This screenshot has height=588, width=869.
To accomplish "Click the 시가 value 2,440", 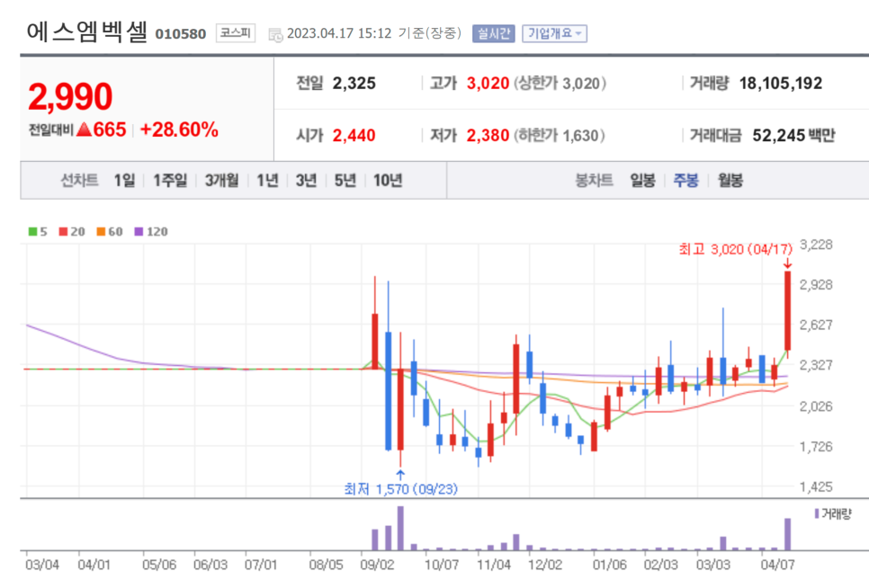I will [x=354, y=136].
